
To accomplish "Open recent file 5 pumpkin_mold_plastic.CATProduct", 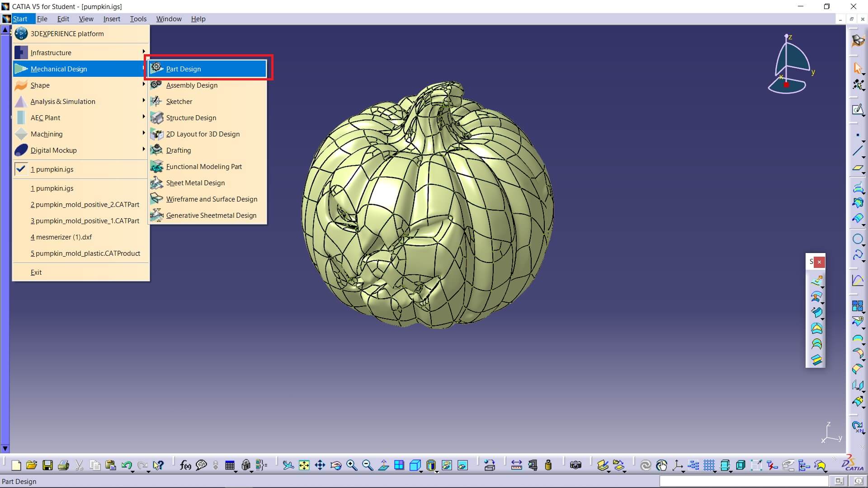I will (80, 253).
